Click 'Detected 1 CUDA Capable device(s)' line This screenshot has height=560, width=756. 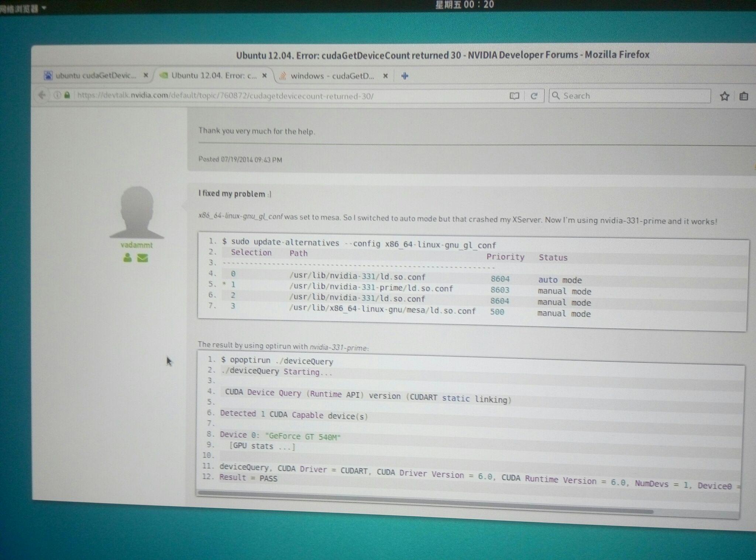tap(294, 414)
